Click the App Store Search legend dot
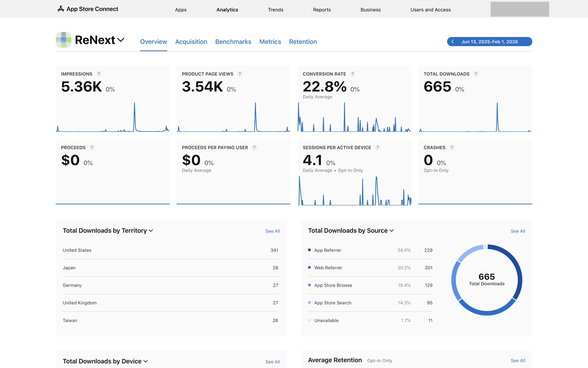 click(x=309, y=302)
